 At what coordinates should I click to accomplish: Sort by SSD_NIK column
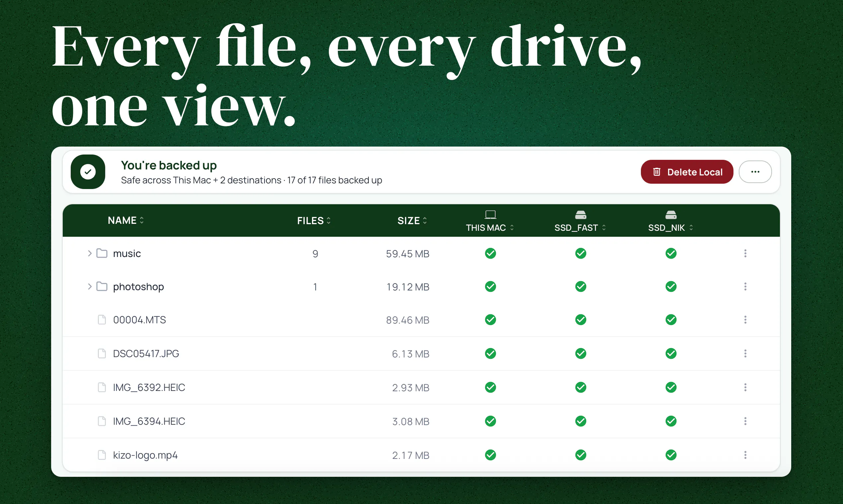coord(671,228)
